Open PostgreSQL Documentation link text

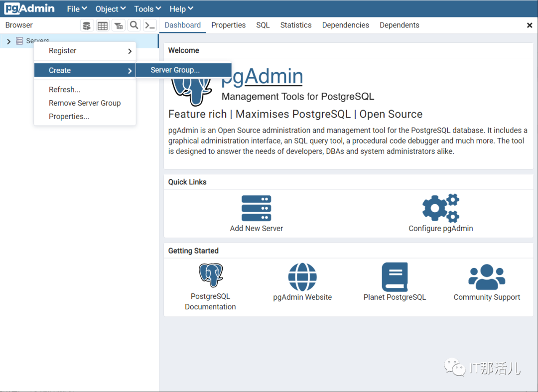click(x=210, y=301)
